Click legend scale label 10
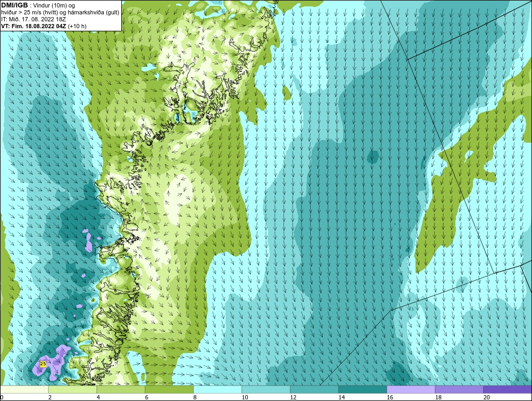 pyautogui.click(x=245, y=397)
